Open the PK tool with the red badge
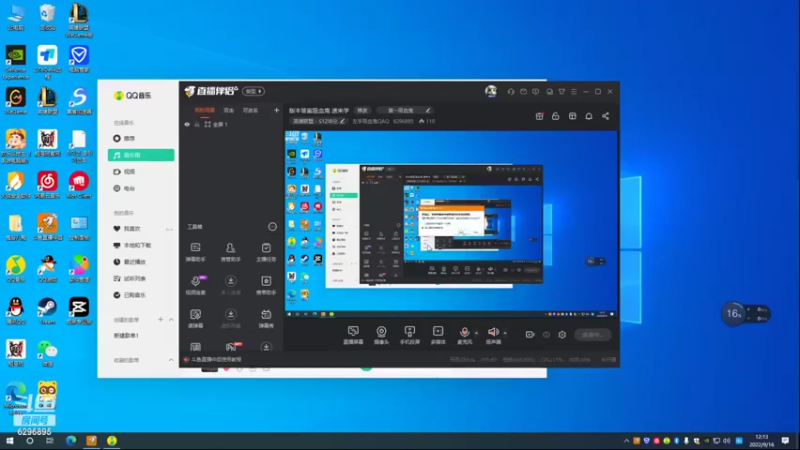The height and width of the screenshot is (450, 800). click(x=232, y=347)
